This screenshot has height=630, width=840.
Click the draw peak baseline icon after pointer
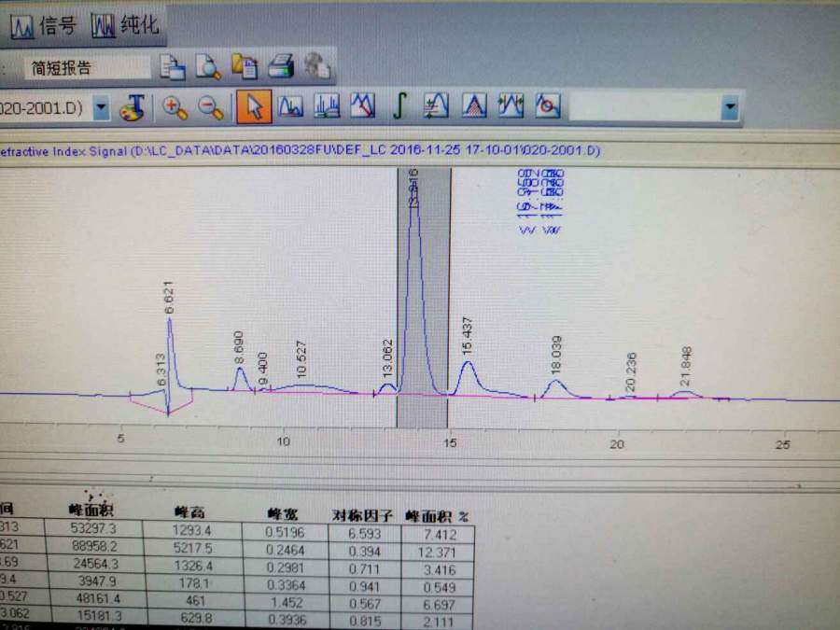[290, 106]
